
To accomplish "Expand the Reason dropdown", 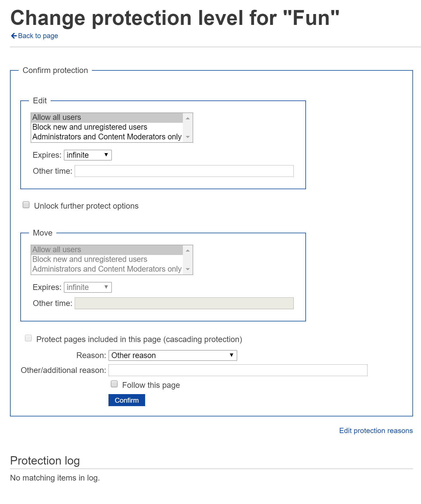I will 173,355.
